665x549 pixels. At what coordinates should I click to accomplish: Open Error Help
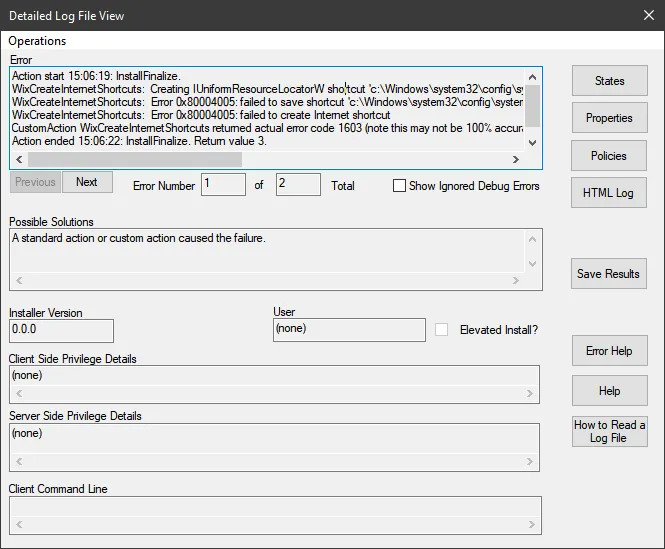609,351
